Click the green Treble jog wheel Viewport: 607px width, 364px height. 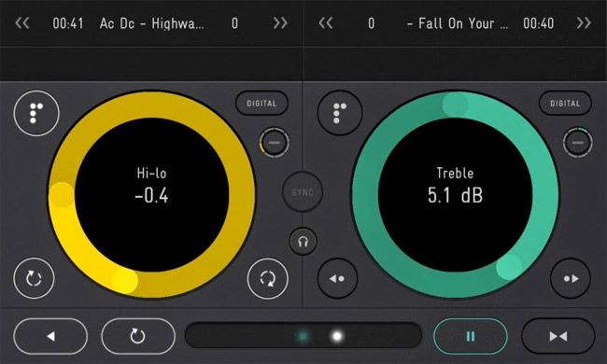click(455, 195)
